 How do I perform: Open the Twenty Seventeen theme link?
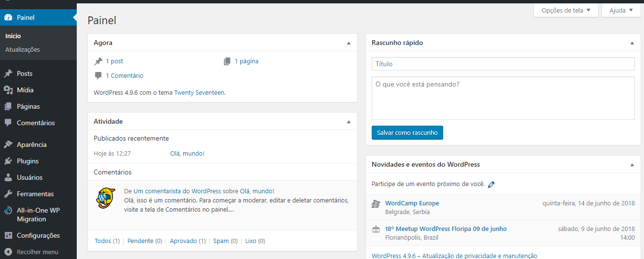tap(199, 92)
